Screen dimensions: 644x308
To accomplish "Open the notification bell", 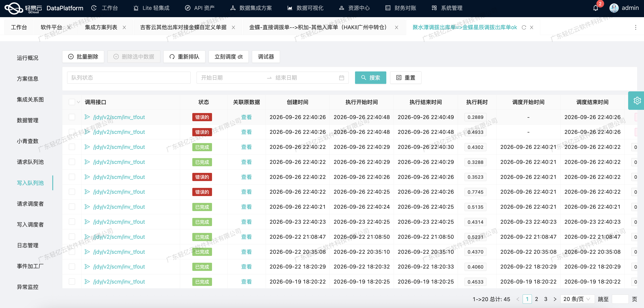I will point(596,8).
